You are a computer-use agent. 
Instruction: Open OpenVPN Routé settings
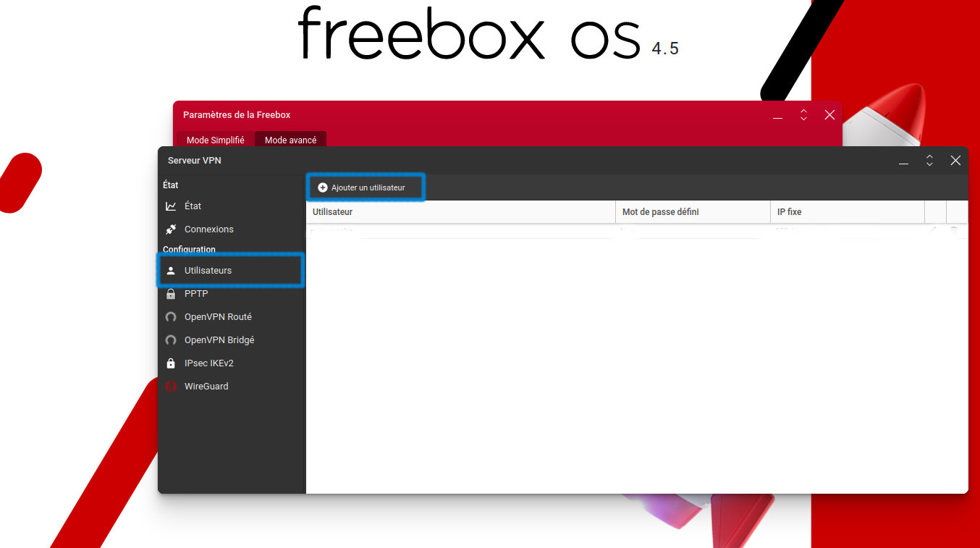pyautogui.click(x=232, y=317)
